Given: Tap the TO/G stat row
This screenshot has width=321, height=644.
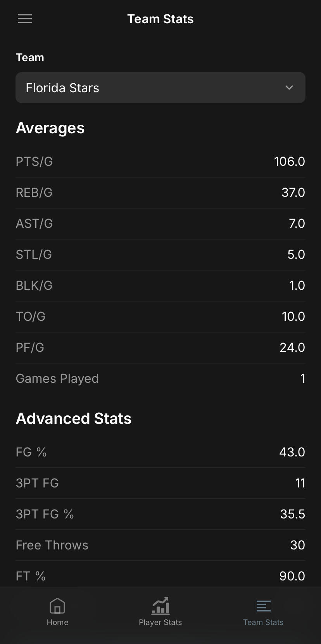Looking at the screenshot, I should pos(160,317).
